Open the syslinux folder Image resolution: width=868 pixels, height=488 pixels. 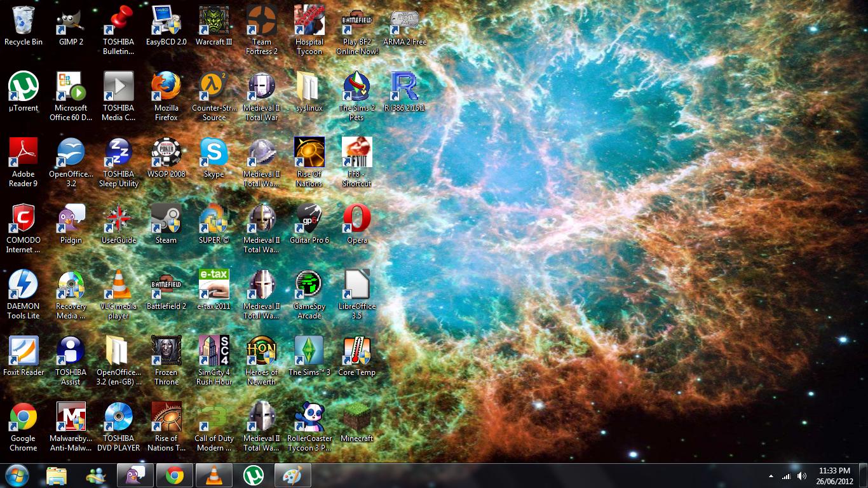pos(309,92)
